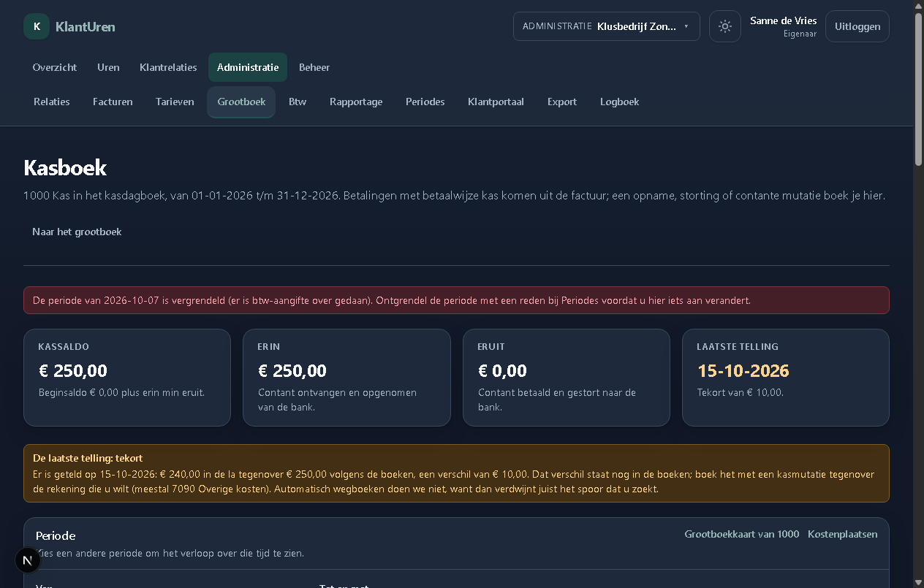Image resolution: width=924 pixels, height=588 pixels.
Task: Click De laatste telling: tekort heading
Action: click(88, 458)
